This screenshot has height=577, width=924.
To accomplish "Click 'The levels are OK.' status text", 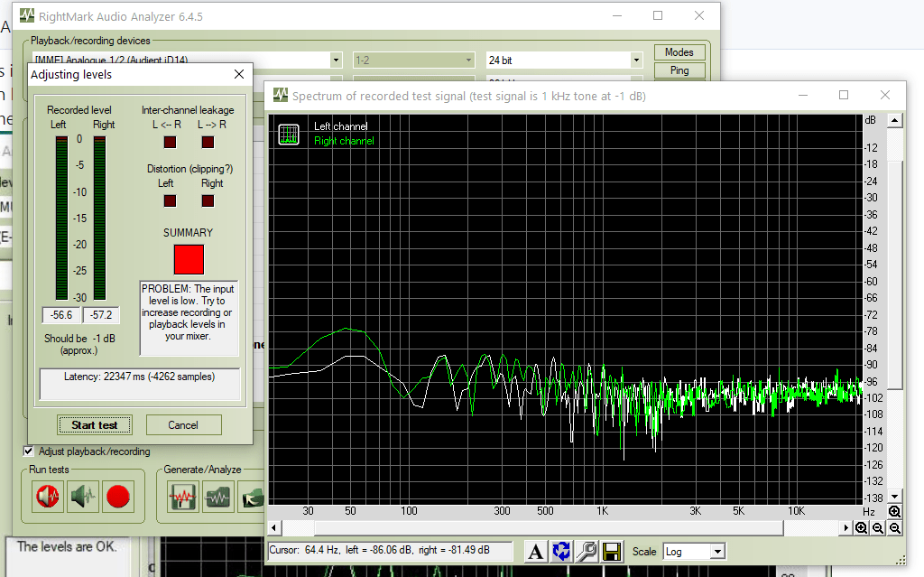I will 67,546.
